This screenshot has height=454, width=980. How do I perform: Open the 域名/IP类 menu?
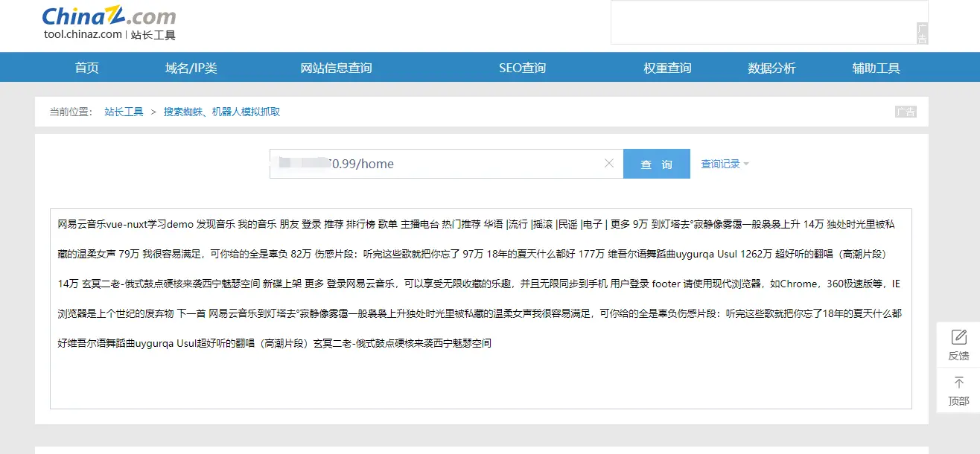[191, 68]
